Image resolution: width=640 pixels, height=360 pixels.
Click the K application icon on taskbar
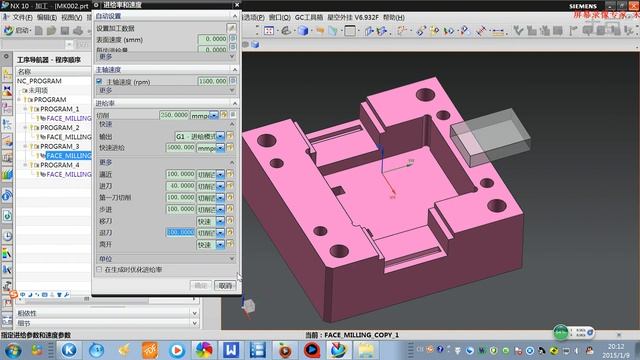coord(69,350)
